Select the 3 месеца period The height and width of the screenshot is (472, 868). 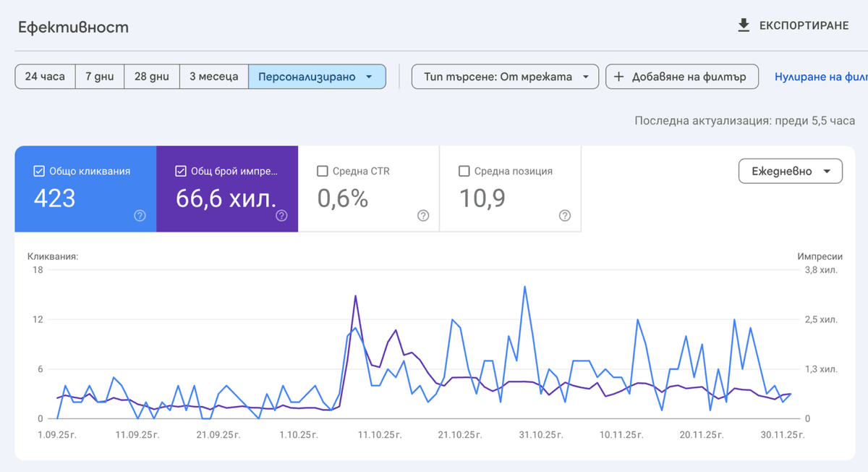coord(213,76)
